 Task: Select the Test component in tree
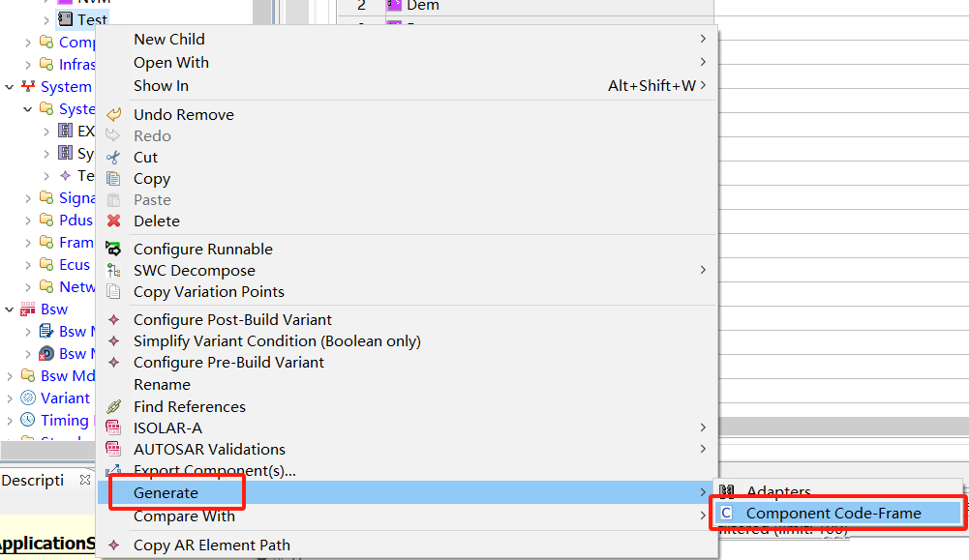click(92, 19)
